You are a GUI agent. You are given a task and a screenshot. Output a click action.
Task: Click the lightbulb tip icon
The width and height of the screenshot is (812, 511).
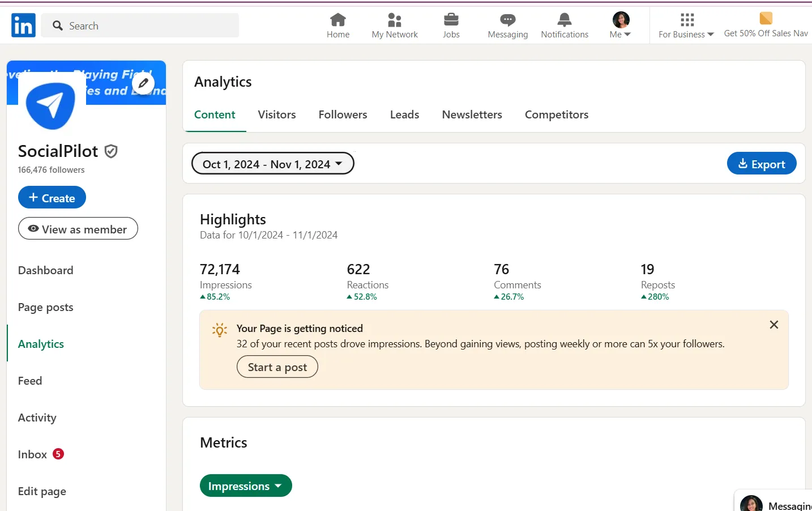pyautogui.click(x=220, y=330)
